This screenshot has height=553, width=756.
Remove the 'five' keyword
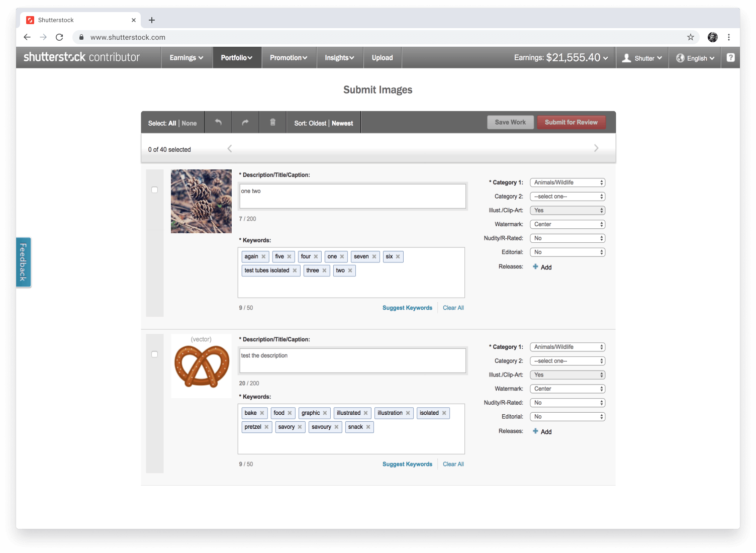(x=289, y=256)
